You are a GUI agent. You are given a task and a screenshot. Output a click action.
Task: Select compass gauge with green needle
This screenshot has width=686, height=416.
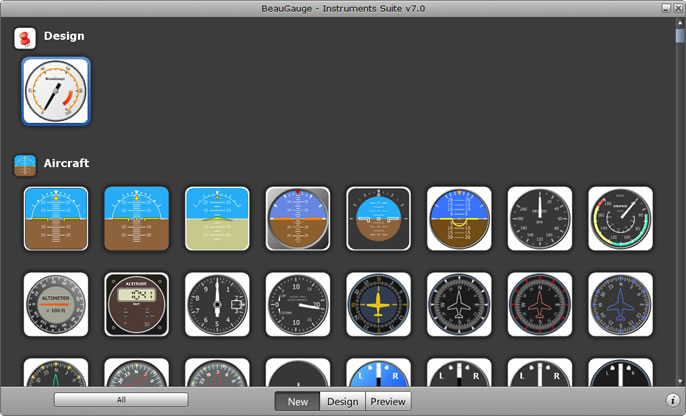56,372
